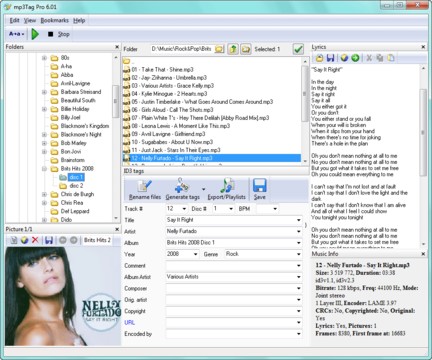Open the Album Artist dropdown
The height and width of the screenshot is (360, 432).
(299, 277)
